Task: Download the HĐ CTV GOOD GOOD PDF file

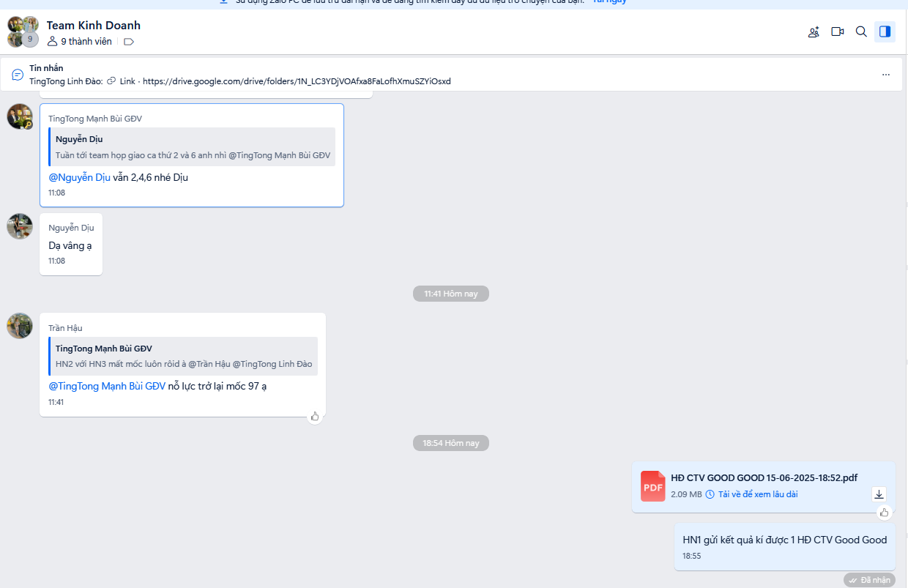Action: coord(879,494)
